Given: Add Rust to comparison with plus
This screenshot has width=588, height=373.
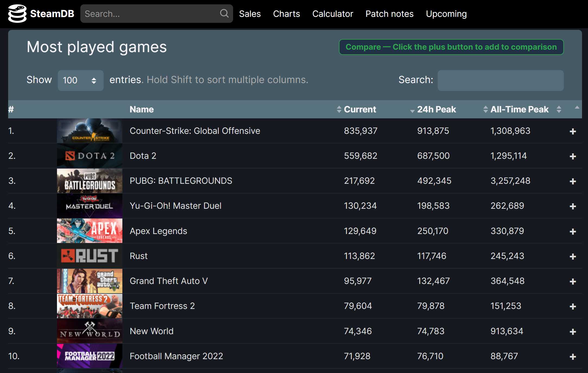Looking at the screenshot, I should click(x=573, y=257).
